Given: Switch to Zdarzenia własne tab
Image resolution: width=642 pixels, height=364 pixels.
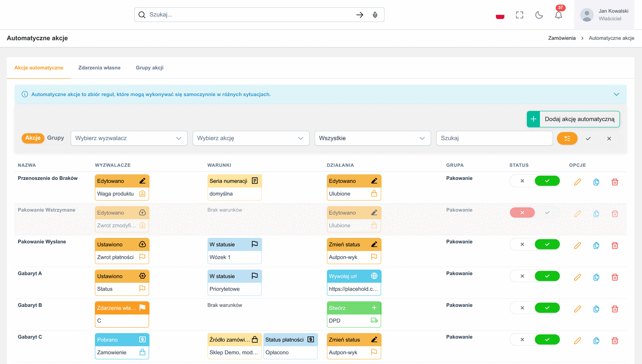Looking at the screenshot, I should click(100, 68).
